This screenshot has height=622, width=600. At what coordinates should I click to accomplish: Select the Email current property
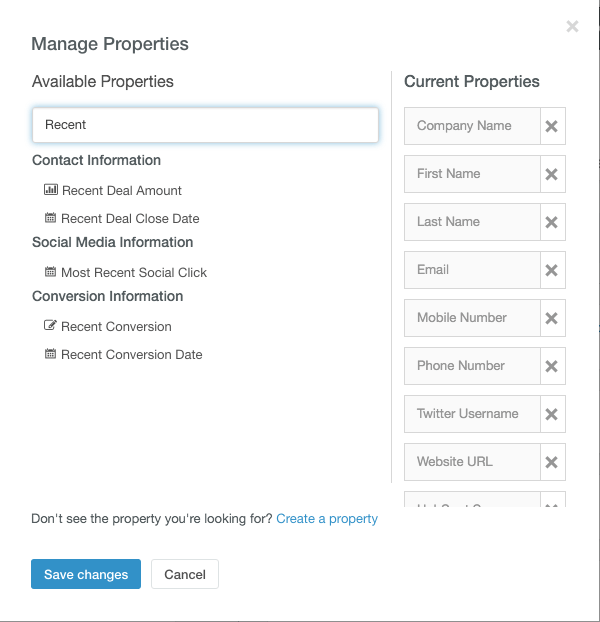(472, 270)
